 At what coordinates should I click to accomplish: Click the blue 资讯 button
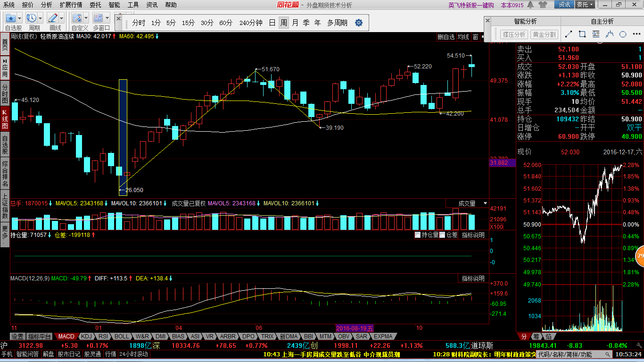pyautogui.click(x=564, y=5)
